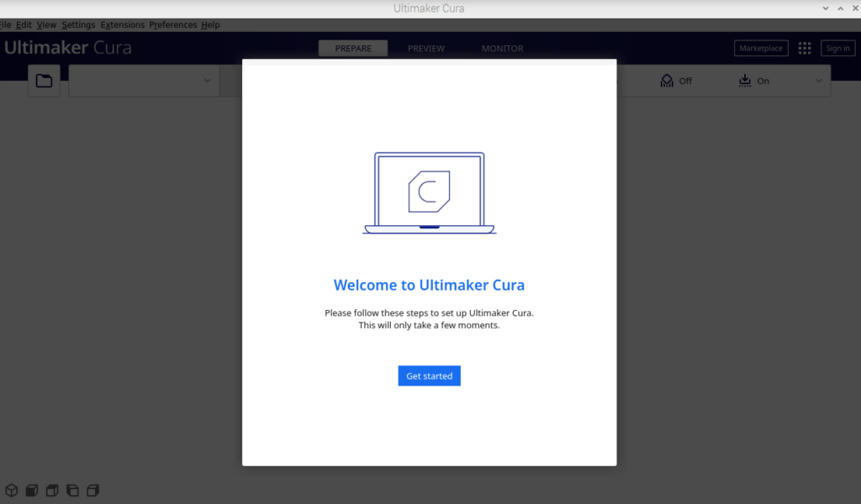Screen dimensions: 861x504
Task: Click the Open File folder icon
Action: click(x=44, y=81)
